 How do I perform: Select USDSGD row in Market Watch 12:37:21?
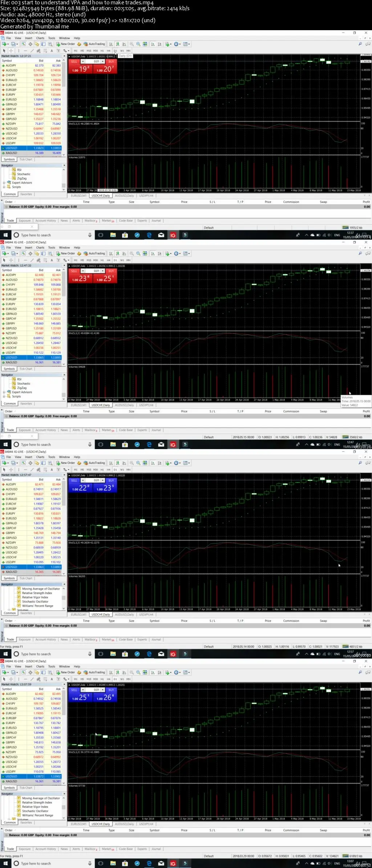(32, 148)
